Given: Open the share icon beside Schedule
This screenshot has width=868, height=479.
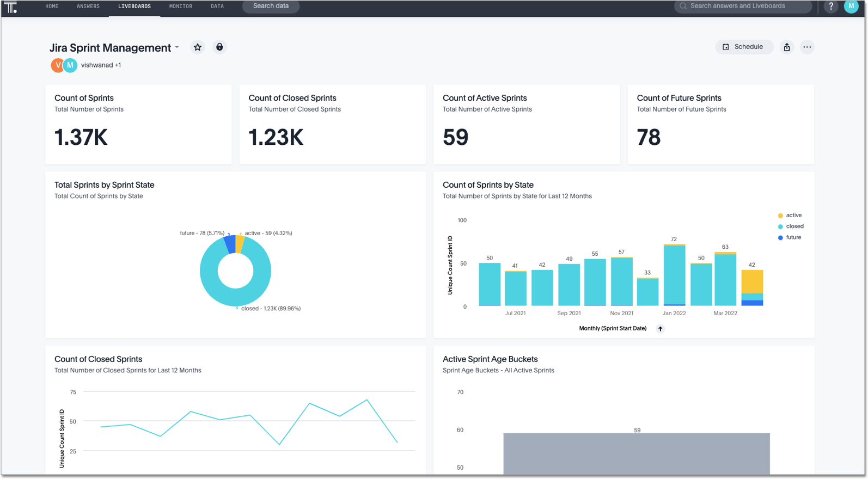Looking at the screenshot, I should [787, 47].
